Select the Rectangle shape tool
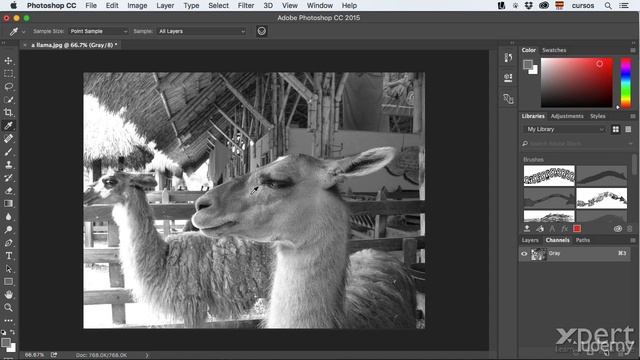The image size is (640, 360). pos(8,282)
